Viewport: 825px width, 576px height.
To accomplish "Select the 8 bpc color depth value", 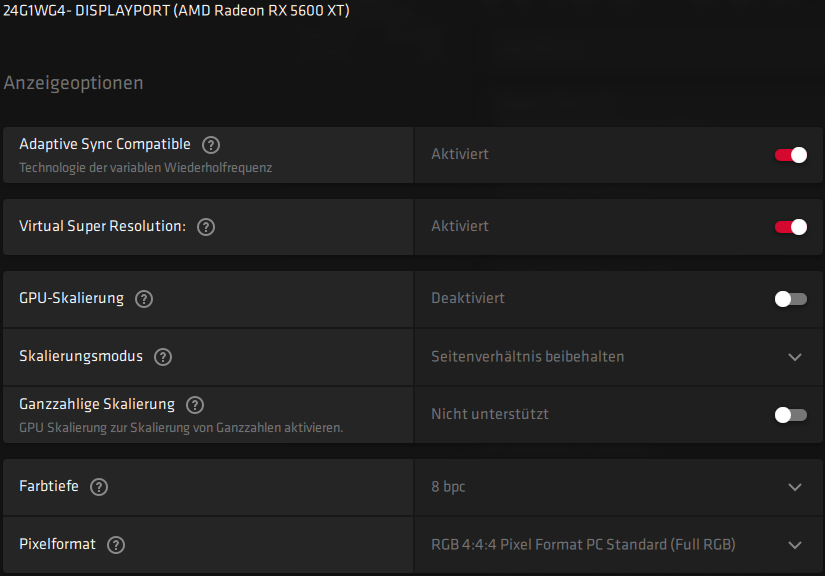I will pos(448,487).
